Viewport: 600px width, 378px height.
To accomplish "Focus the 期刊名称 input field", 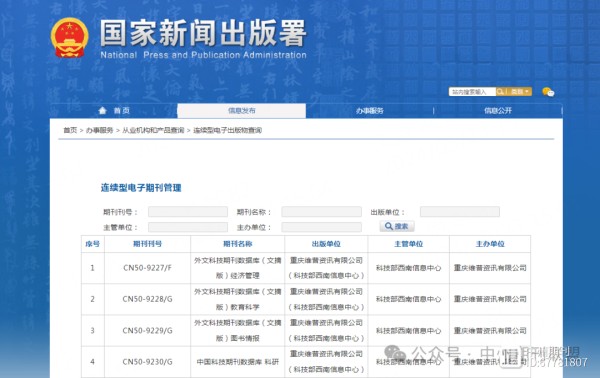I will click(x=321, y=212).
